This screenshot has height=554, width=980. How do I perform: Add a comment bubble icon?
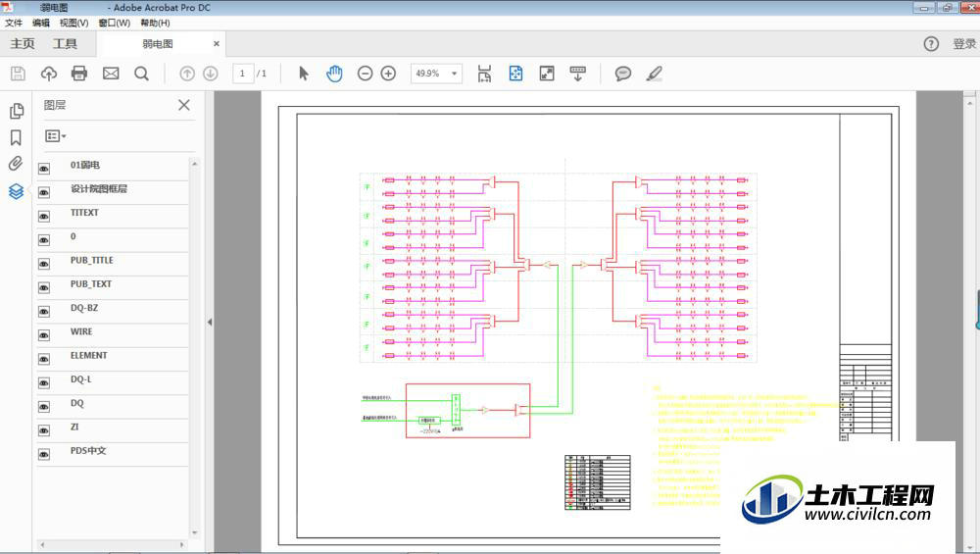coord(622,74)
